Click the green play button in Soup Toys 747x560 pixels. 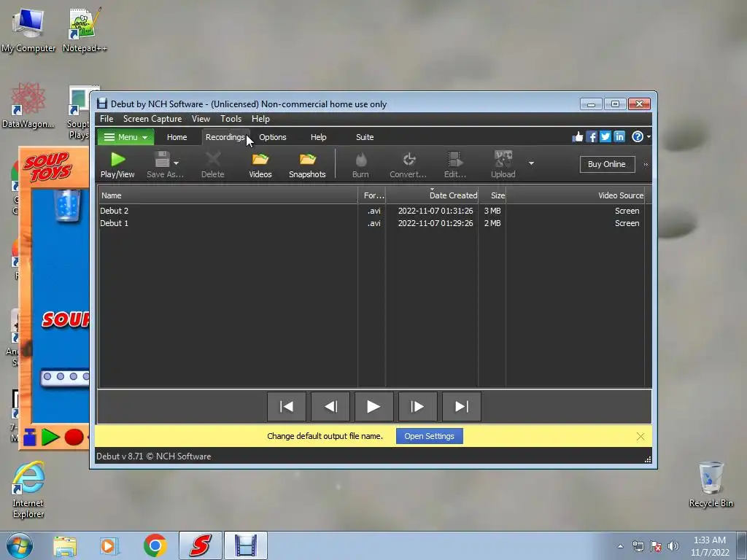50,437
